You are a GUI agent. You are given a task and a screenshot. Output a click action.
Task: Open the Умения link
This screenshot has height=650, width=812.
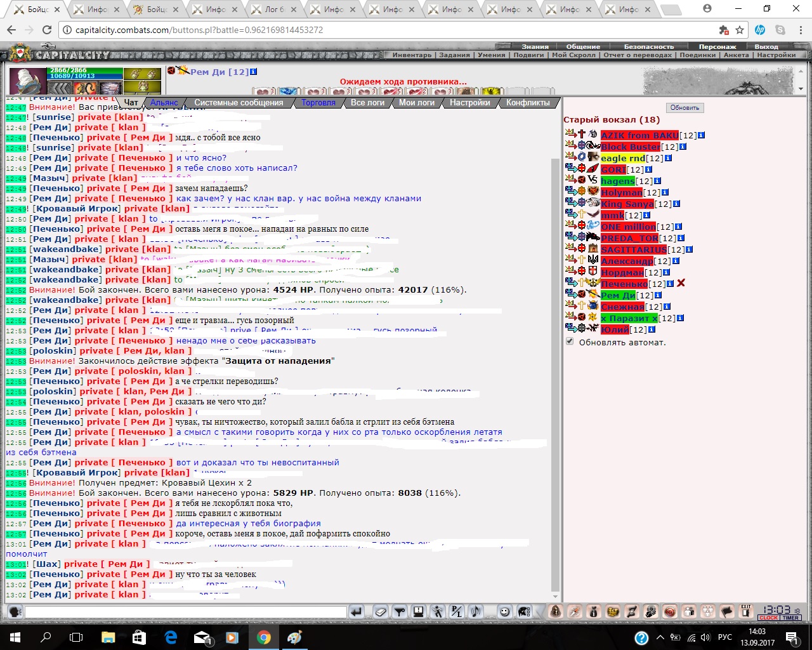click(492, 55)
